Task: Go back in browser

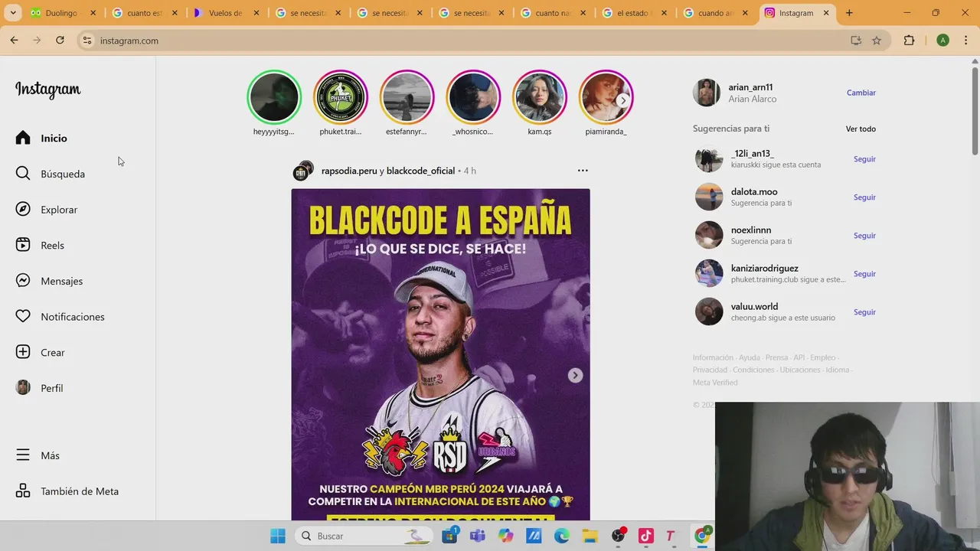Action: tap(14, 41)
